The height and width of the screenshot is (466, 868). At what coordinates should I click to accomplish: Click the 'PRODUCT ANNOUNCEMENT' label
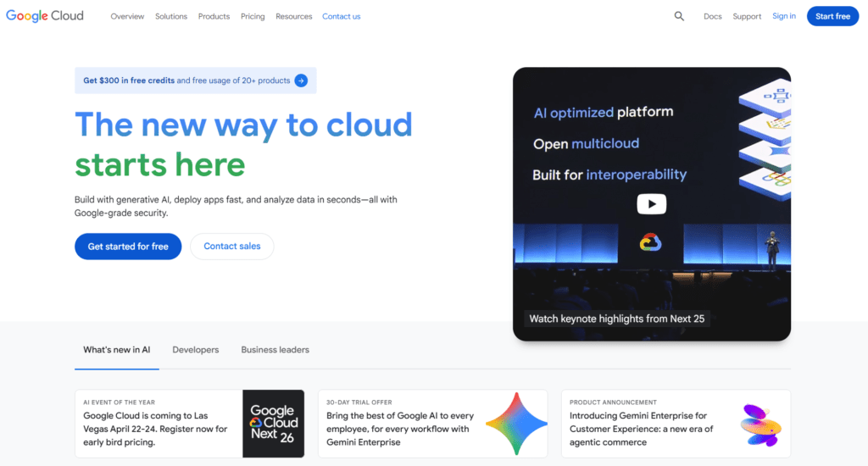[x=614, y=402]
